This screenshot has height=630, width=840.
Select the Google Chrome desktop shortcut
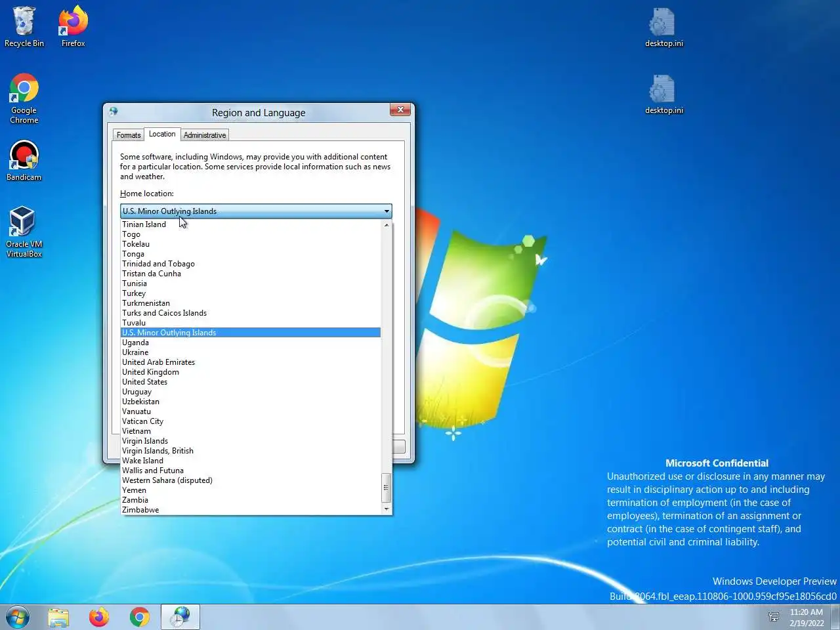[x=24, y=98]
